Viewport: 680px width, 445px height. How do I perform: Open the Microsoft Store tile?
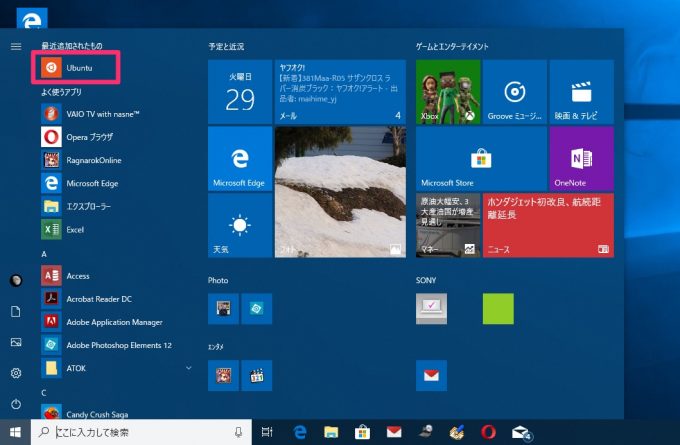481,159
